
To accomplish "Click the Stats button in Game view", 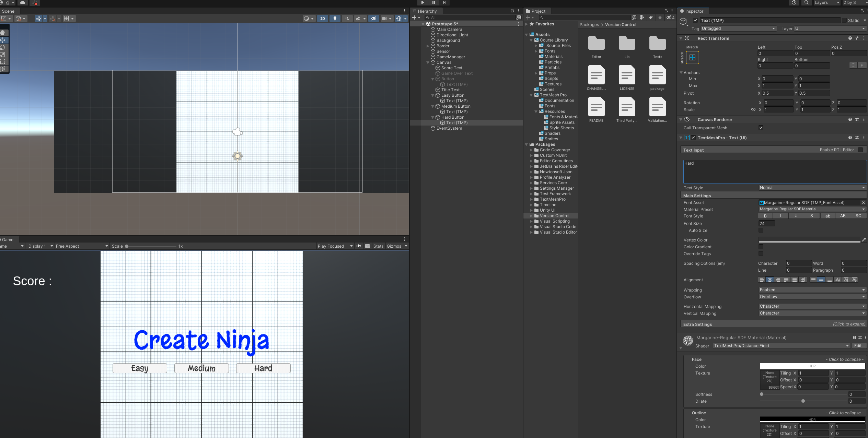I will click(378, 246).
